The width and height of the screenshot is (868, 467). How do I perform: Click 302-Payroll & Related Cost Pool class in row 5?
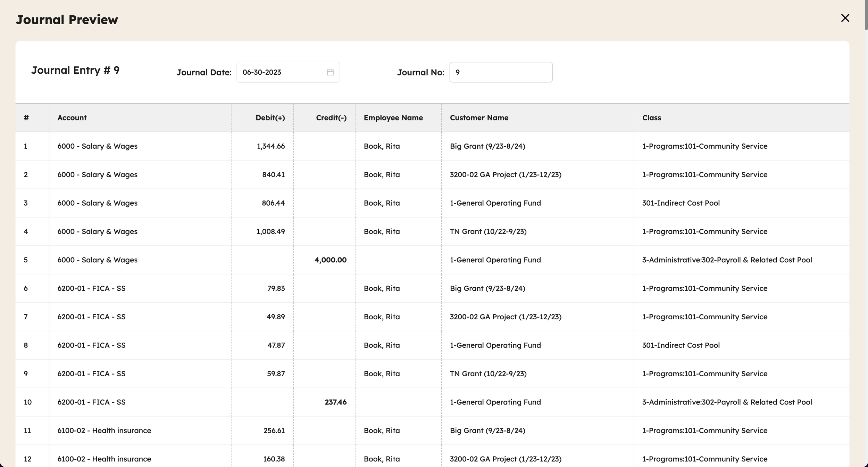coord(727,260)
